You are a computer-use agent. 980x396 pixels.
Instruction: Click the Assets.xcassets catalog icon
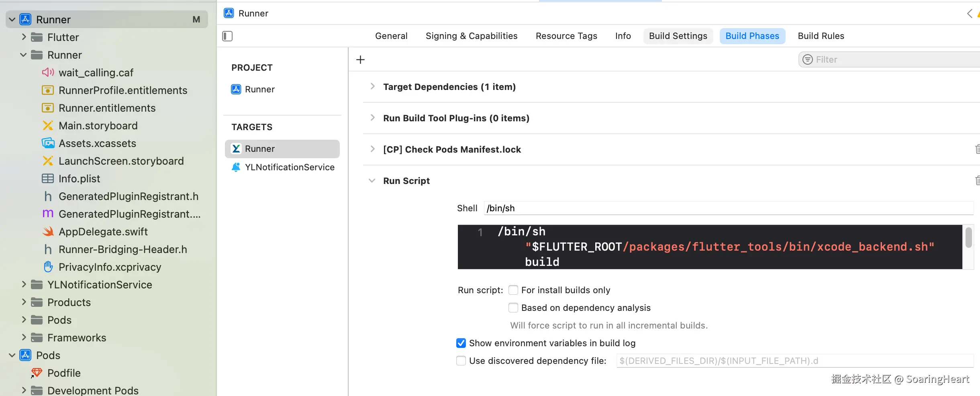pyautogui.click(x=48, y=143)
